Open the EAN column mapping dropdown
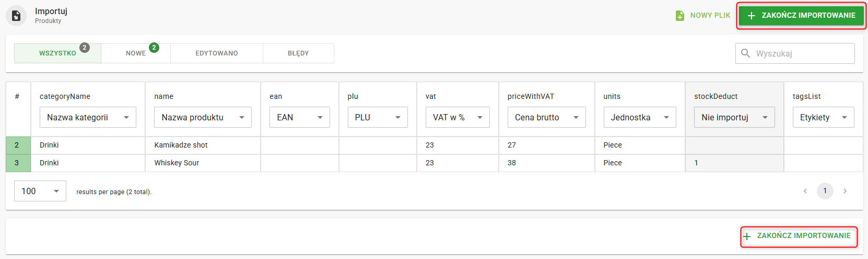The image size is (868, 259). 299,117
